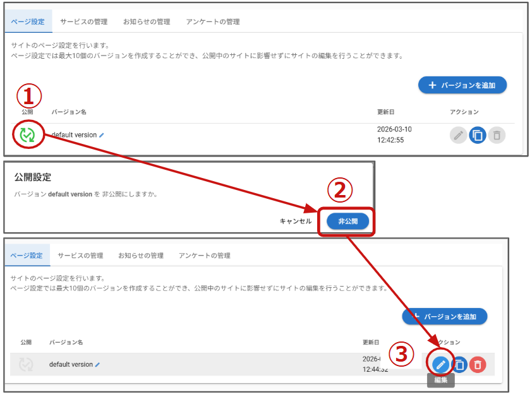The image size is (532, 397).
Task: Click the grayed-out unpublished status icon
Action: point(26,364)
